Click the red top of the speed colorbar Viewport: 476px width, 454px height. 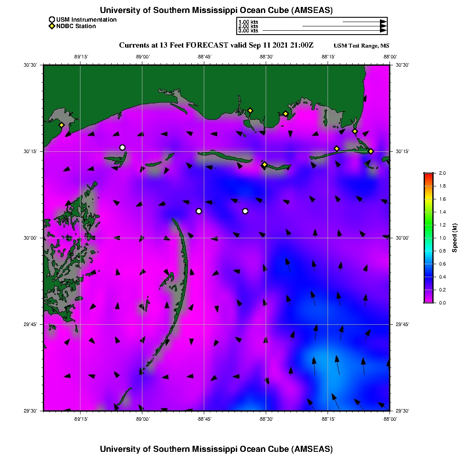pos(428,175)
